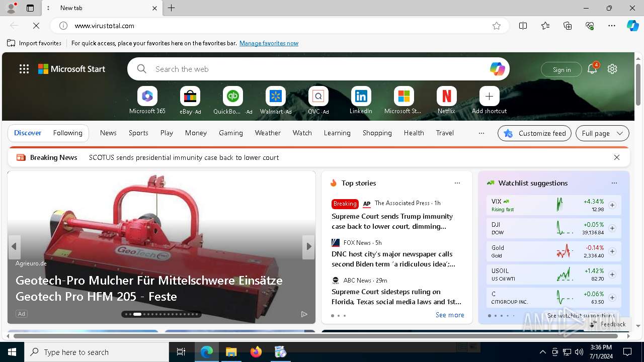
Task: Open Top stories more options
Action: pyautogui.click(x=457, y=183)
